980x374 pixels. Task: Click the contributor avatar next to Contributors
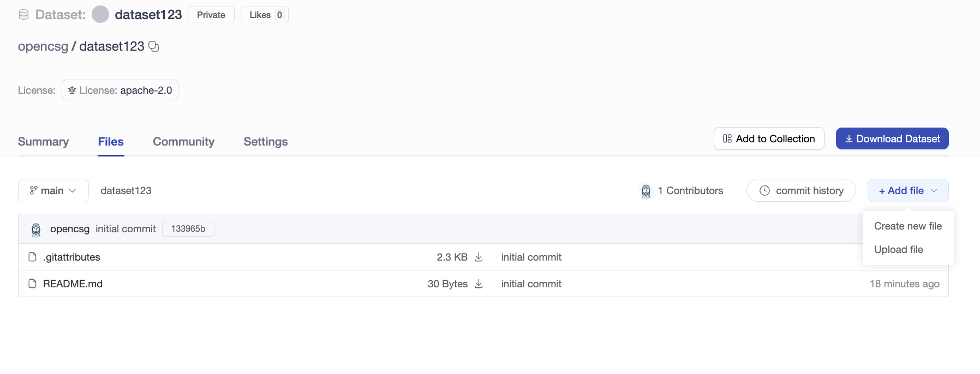[646, 191]
